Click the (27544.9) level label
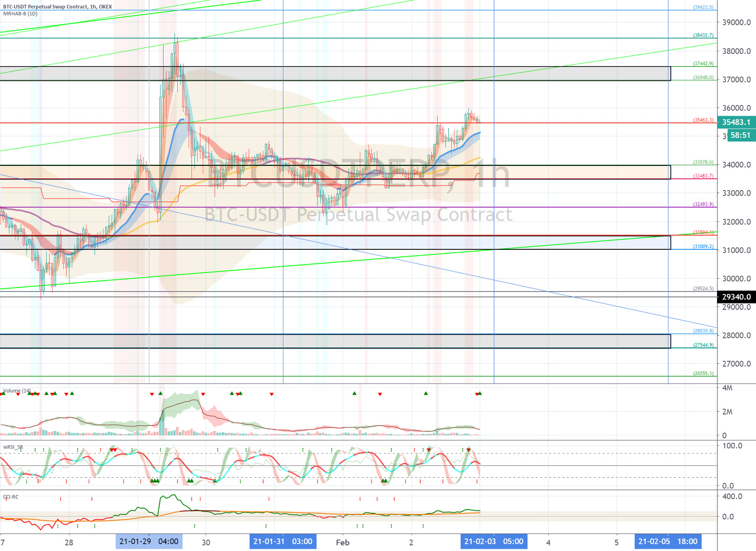This screenshot has width=756, height=551. pos(703,345)
